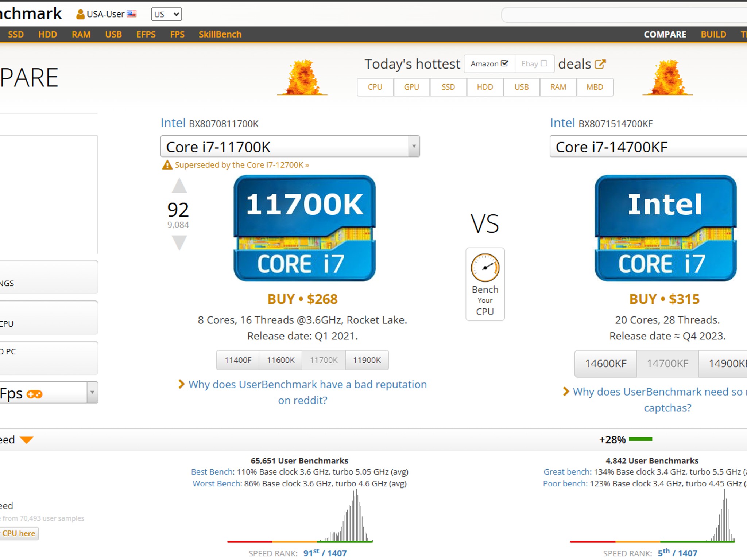Click the superseded warning triangle icon

point(167,165)
